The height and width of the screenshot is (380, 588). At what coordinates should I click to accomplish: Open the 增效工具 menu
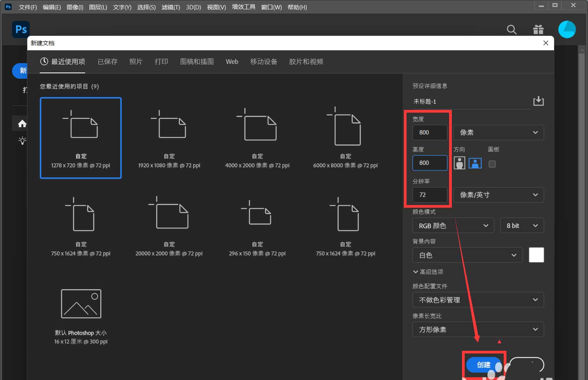[244, 7]
